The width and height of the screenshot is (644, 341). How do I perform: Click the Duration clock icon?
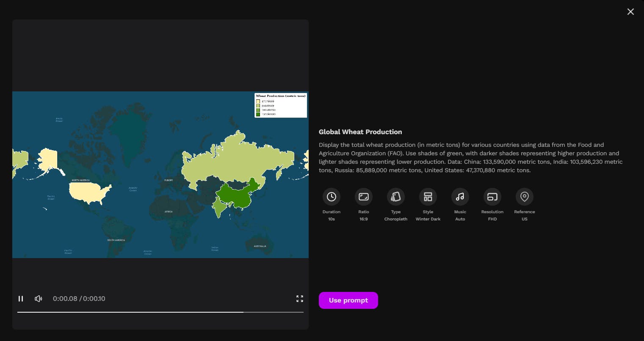(331, 197)
